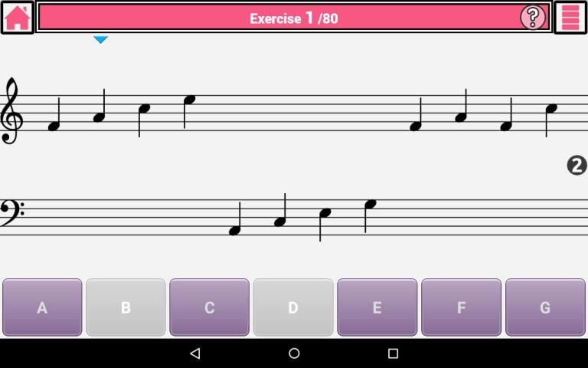
Task: Select the greyed-out B note button
Action: point(126,307)
